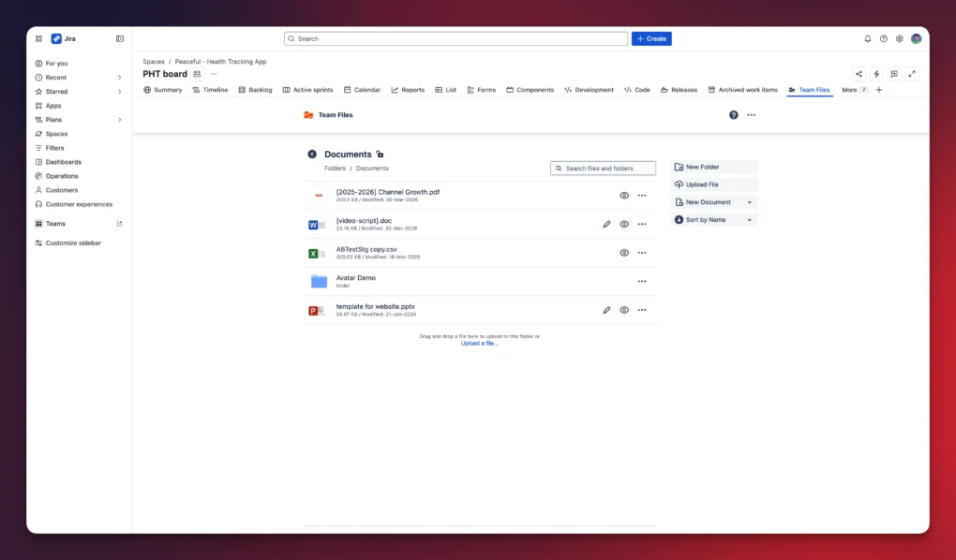Enter full screen with expand icon
The width and height of the screenshot is (956, 560).
912,74
